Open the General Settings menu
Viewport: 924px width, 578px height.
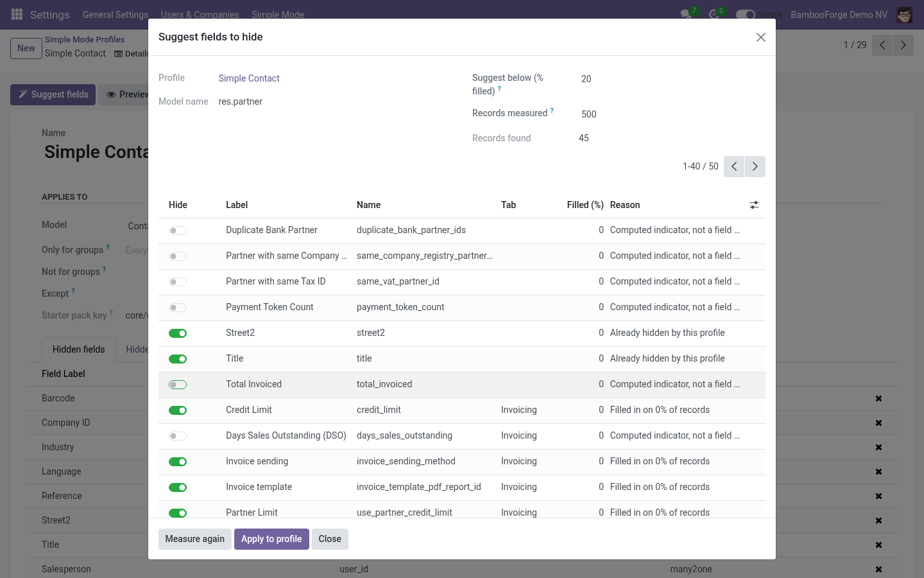[116, 14]
